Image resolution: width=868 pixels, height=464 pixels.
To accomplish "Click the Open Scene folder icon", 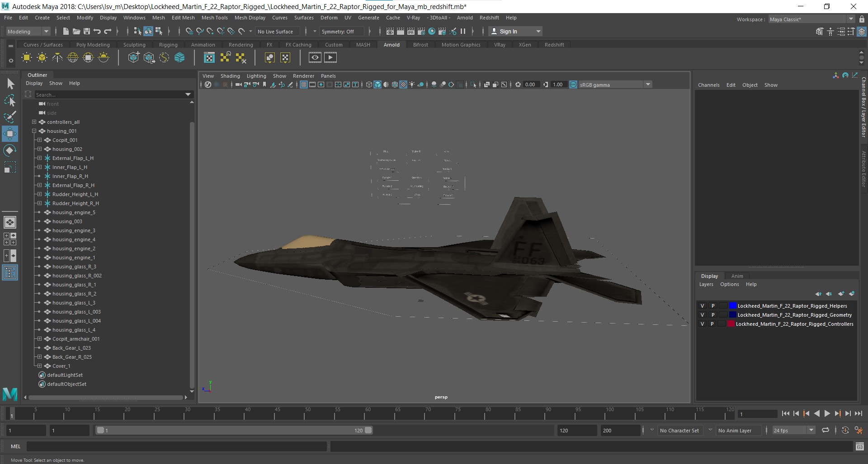I will pos(76,31).
